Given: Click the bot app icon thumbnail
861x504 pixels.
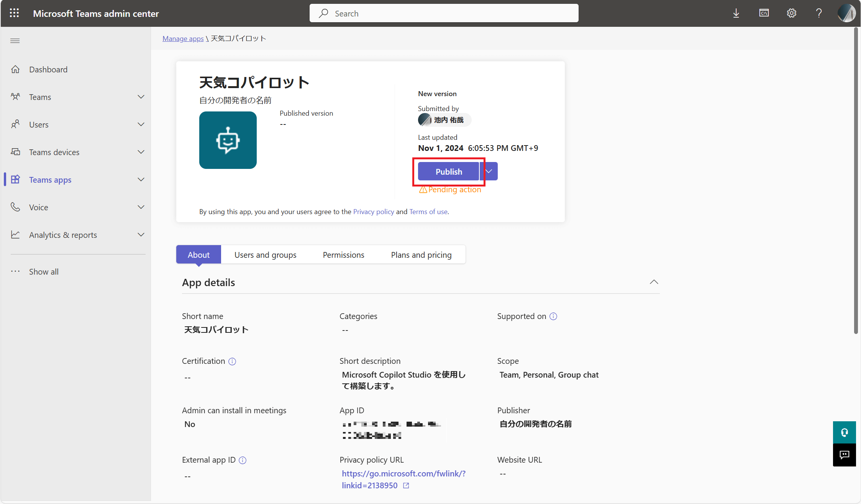Looking at the screenshot, I should tap(228, 140).
